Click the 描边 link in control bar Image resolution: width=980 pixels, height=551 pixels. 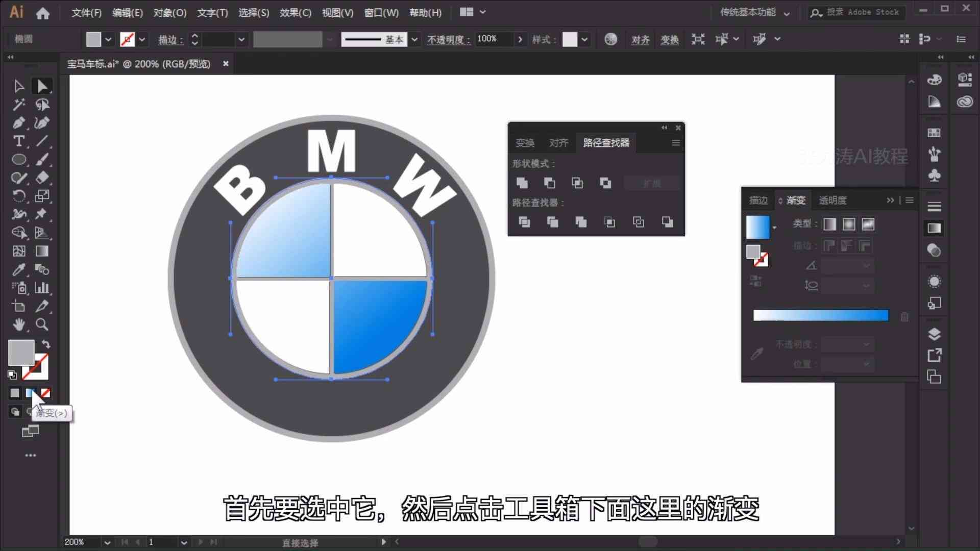(170, 39)
